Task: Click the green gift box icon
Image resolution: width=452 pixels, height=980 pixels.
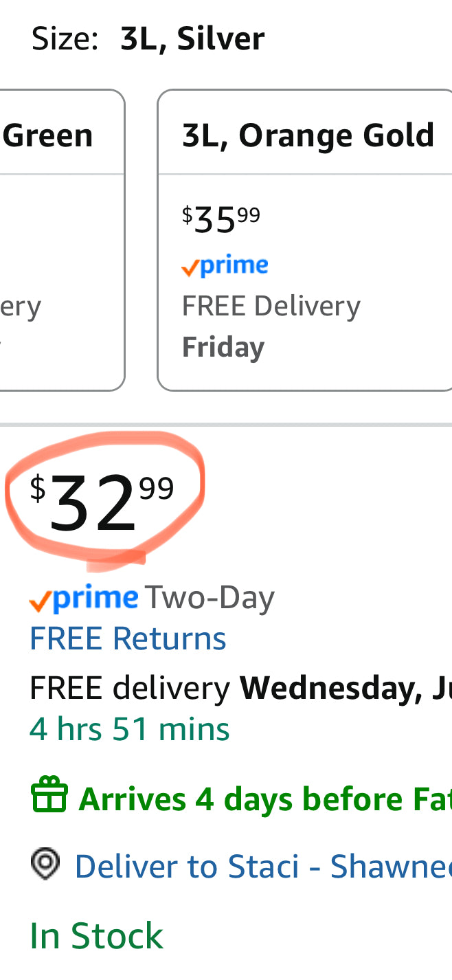Action: 49,797
